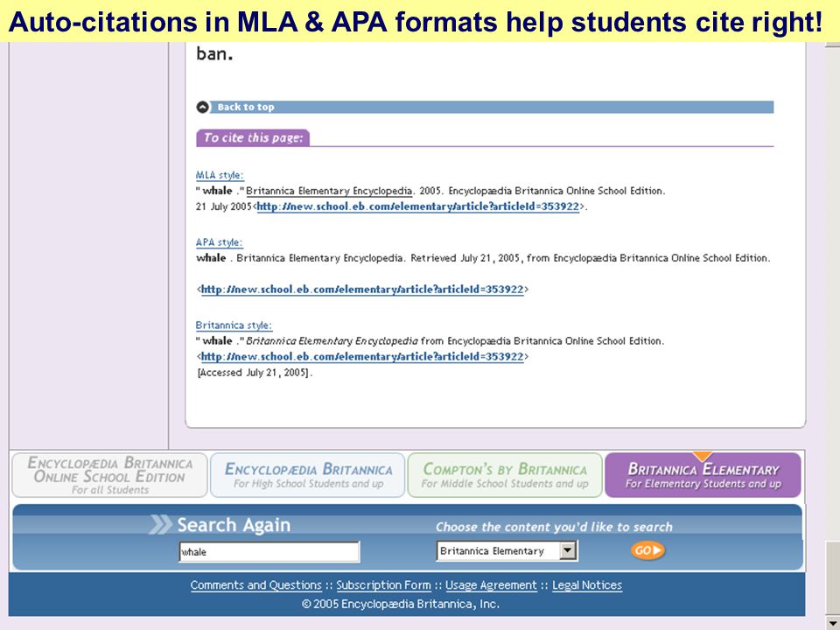Select Compton's by Britannica Middle School tab
The image size is (840, 630).
coord(505,475)
